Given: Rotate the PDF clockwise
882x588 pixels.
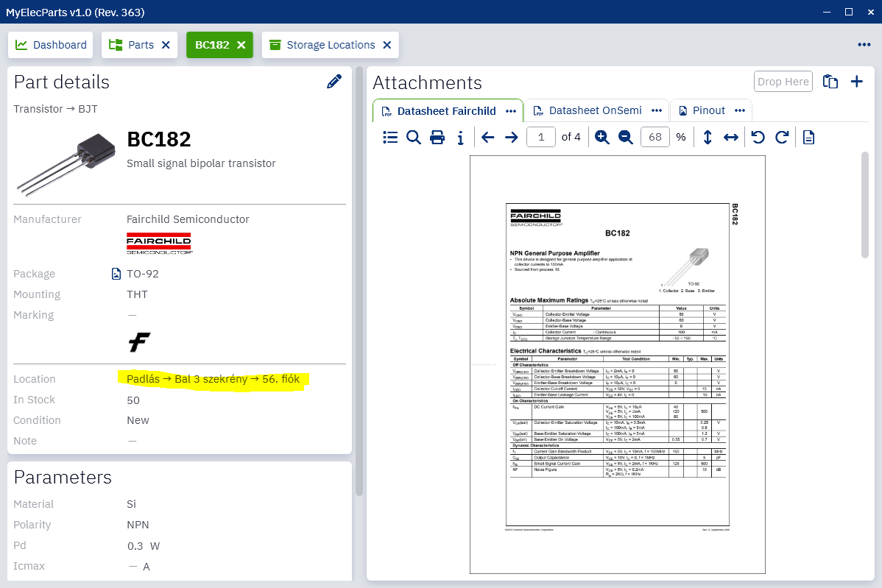Looking at the screenshot, I should point(782,137).
